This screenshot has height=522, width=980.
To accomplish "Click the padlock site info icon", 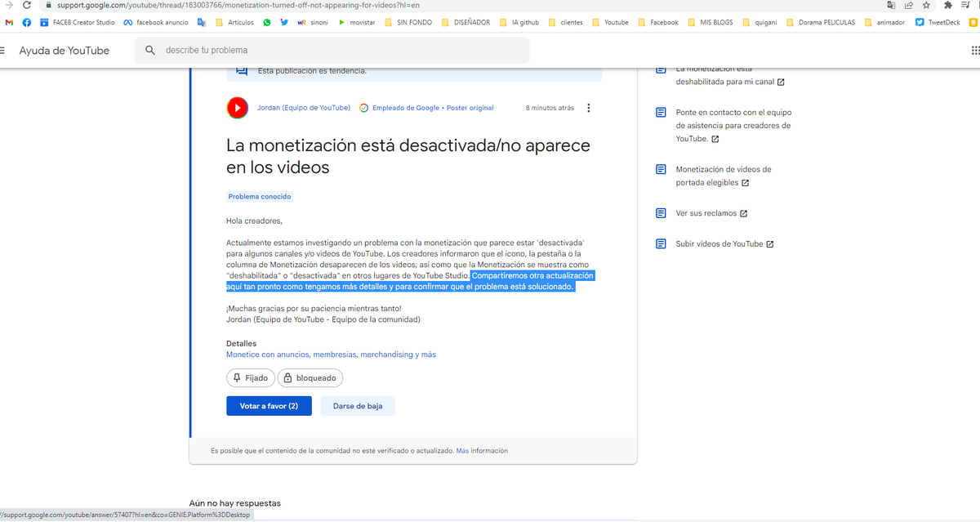I will [x=48, y=6].
